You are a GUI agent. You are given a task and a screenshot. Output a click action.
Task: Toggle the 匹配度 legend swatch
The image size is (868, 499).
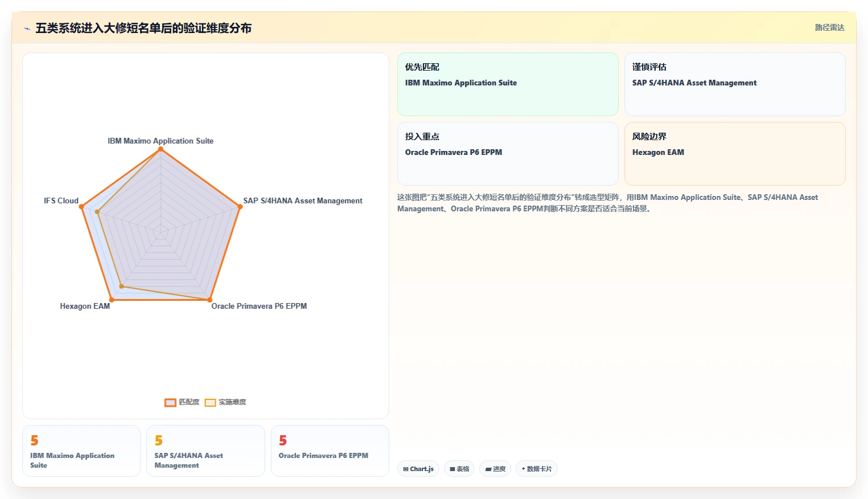[170, 403]
